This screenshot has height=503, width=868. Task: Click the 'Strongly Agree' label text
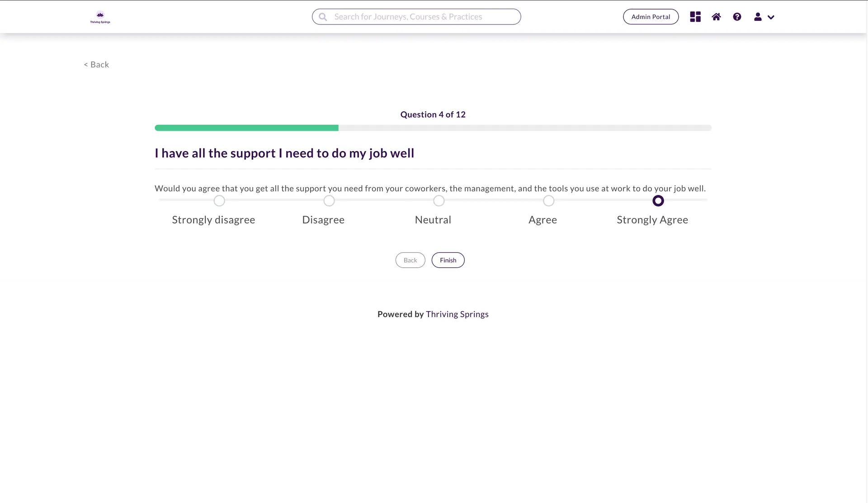tap(652, 220)
